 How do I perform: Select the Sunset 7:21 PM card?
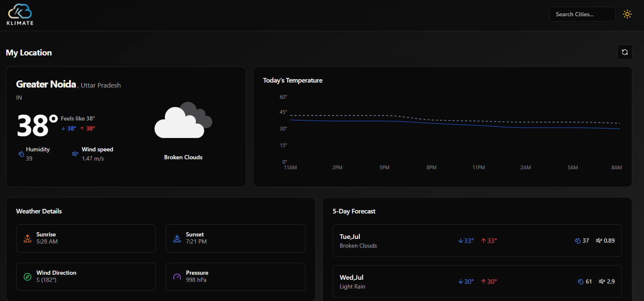coord(235,238)
